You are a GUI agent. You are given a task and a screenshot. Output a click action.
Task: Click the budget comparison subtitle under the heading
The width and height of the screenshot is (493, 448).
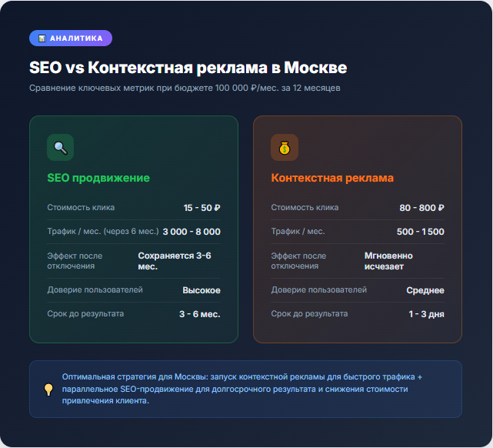pyautogui.click(x=185, y=88)
